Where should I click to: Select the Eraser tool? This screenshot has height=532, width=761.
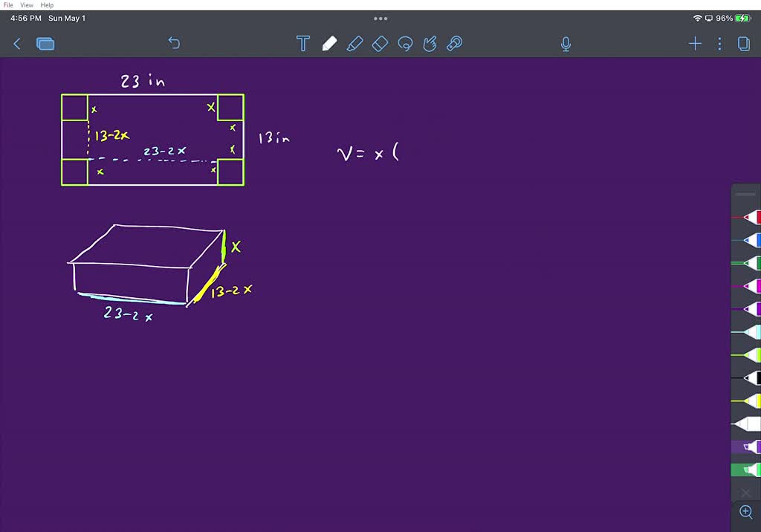(380, 44)
